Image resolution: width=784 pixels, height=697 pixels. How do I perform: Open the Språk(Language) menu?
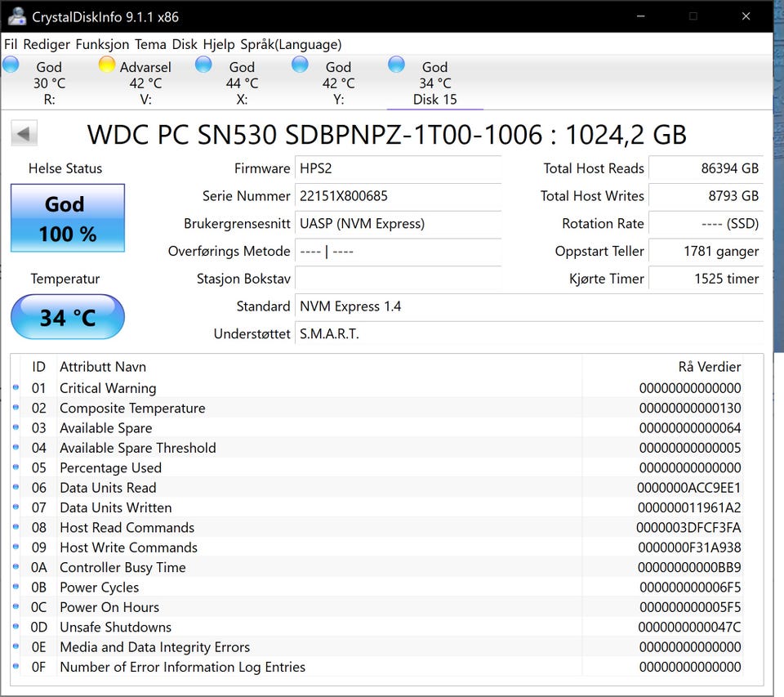(291, 44)
